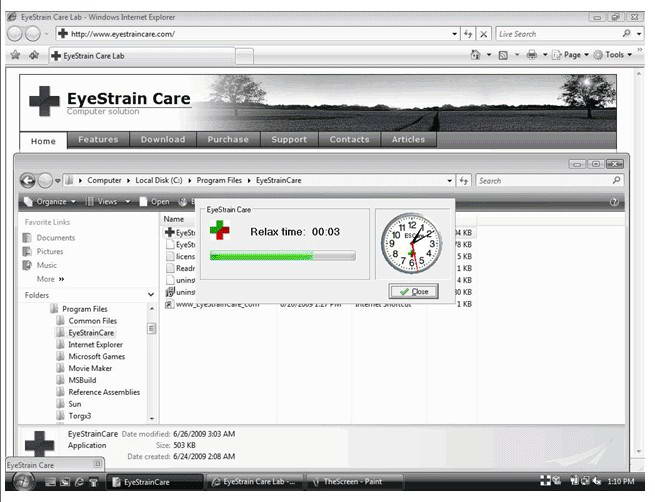655x502 pixels.
Task: Open IE Favorites Center star icon
Action: [x=15, y=55]
